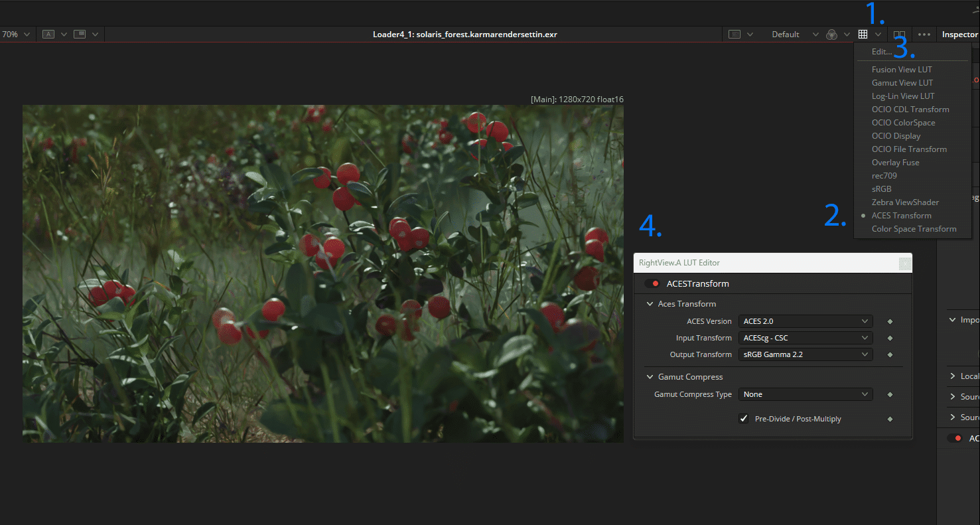Click the keyframe diamond beside Gamut Compress Type
Screen dimensions: 980x525
(890, 394)
